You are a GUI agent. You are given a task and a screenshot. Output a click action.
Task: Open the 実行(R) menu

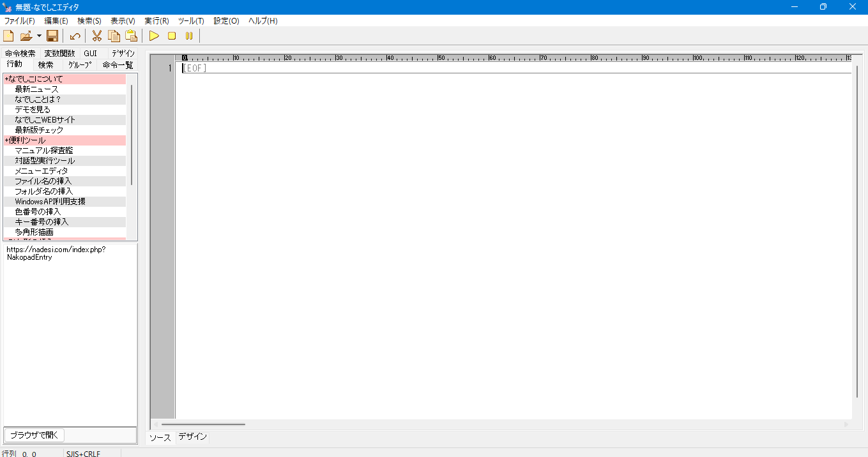(156, 21)
